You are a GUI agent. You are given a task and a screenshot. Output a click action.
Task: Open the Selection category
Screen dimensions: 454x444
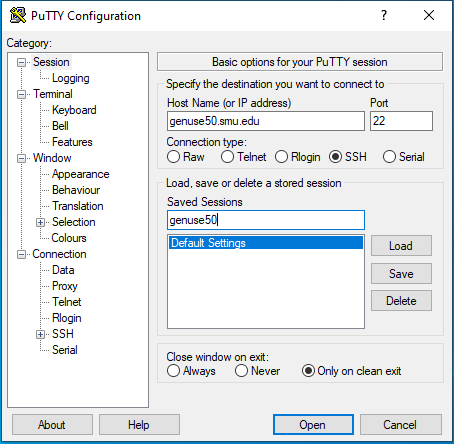[x=74, y=222]
